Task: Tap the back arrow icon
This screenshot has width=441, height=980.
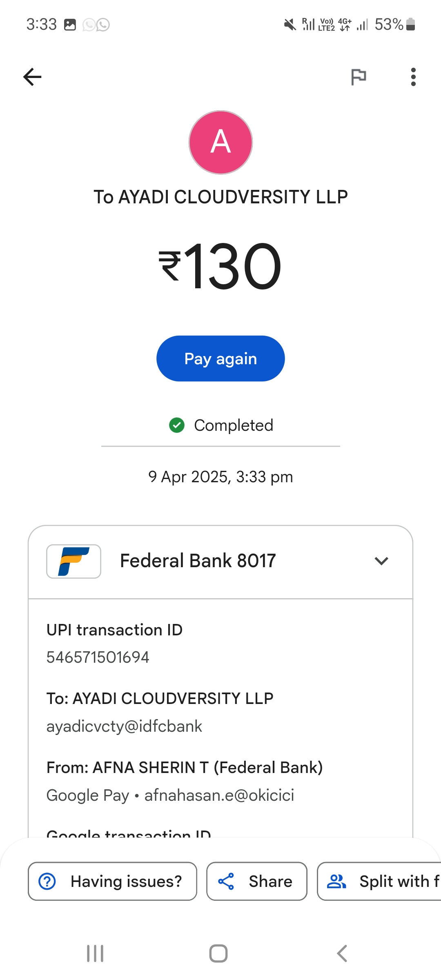Action: click(33, 77)
